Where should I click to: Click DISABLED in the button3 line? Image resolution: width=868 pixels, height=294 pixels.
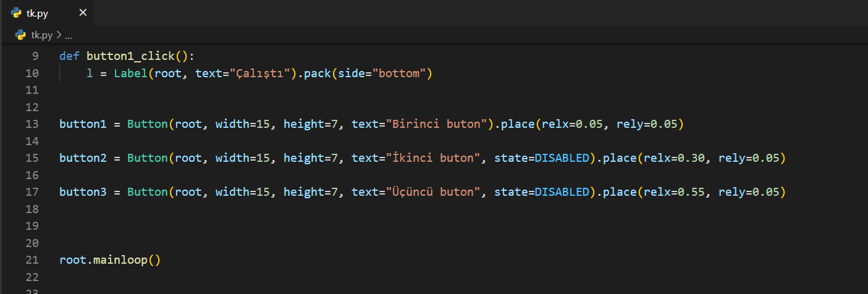pyautogui.click(x=562, y=192)
